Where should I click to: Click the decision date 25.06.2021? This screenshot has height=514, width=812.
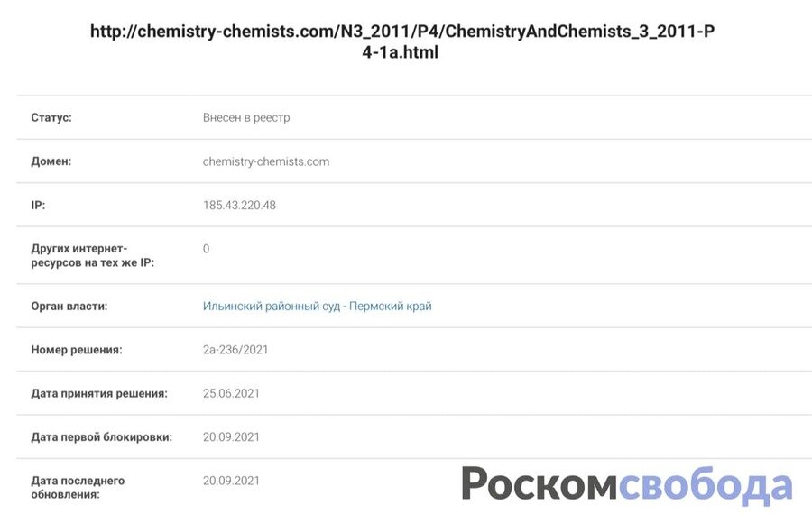(231, 393)
